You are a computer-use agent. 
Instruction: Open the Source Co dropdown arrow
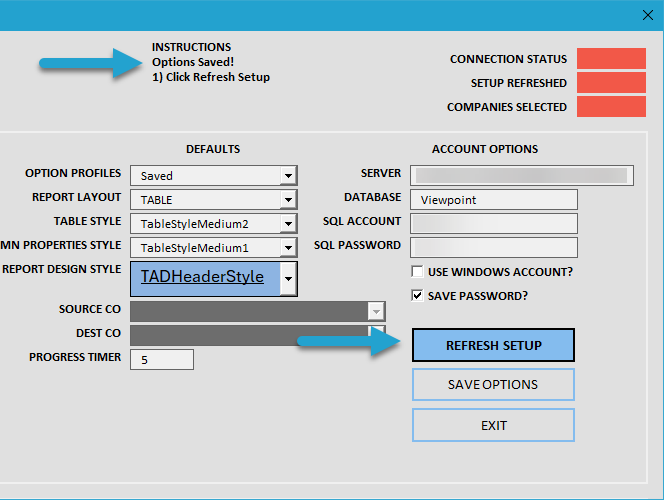(x=376, y=312)
